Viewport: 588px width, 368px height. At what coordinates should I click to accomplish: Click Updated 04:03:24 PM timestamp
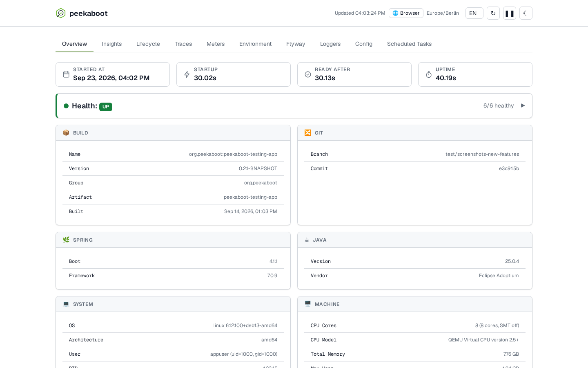coord(360,13)
